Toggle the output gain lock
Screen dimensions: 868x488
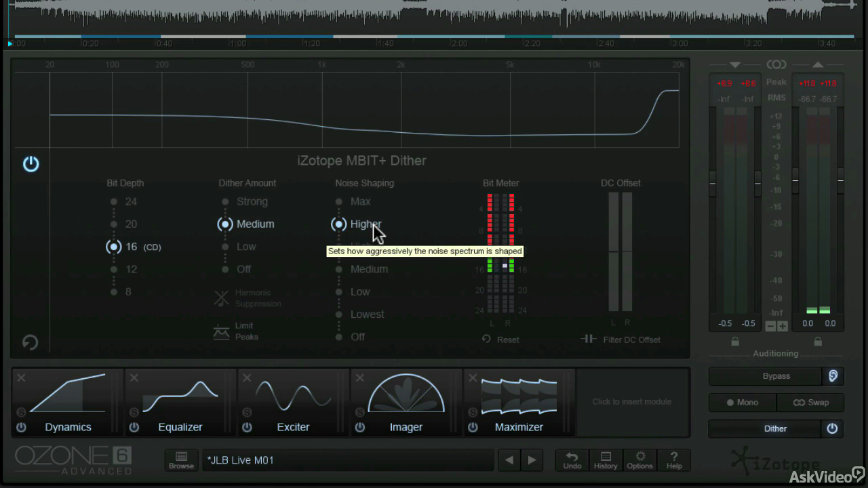coord(818,342)
